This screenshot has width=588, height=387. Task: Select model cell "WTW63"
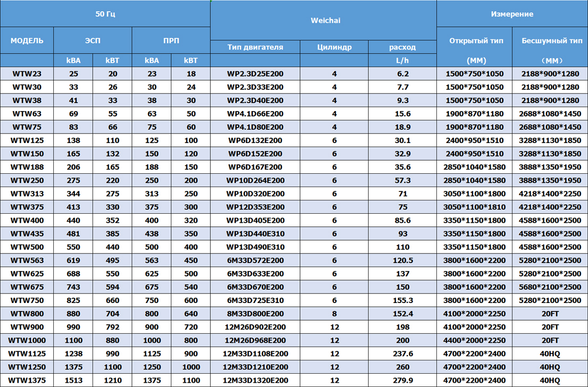27,114
